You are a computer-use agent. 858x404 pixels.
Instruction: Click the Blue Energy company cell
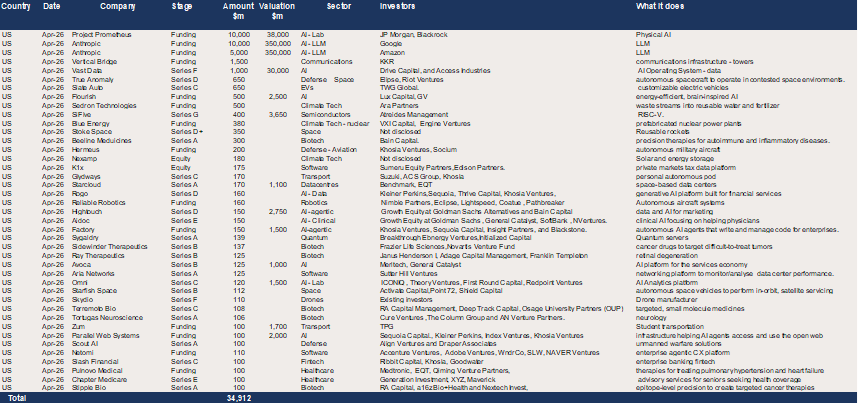point(90,123)
